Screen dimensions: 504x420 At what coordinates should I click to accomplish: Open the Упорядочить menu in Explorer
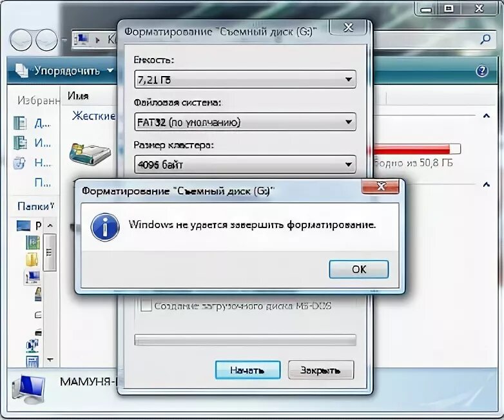73,70
